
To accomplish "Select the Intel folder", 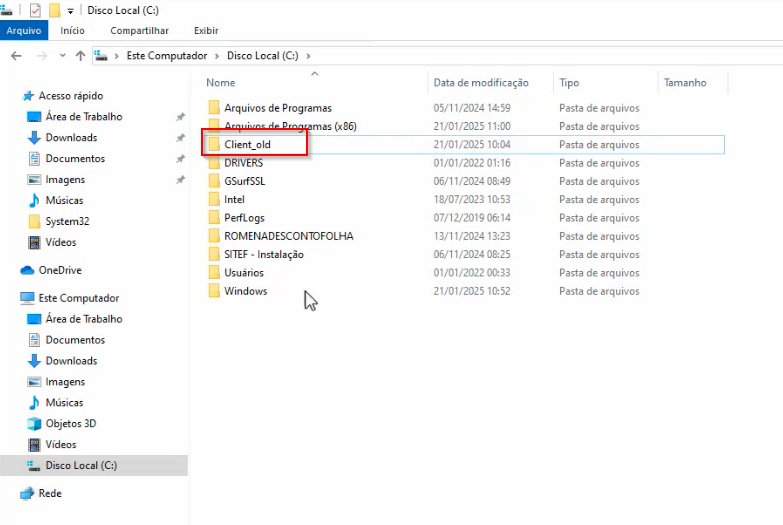I will pyautogui.click(x=234, y=200).
